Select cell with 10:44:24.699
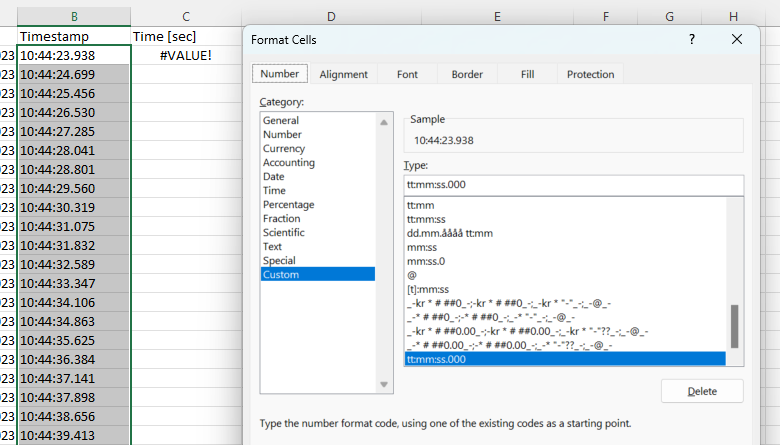This screenshot has width=780, height=445. (x=74, y=75)
